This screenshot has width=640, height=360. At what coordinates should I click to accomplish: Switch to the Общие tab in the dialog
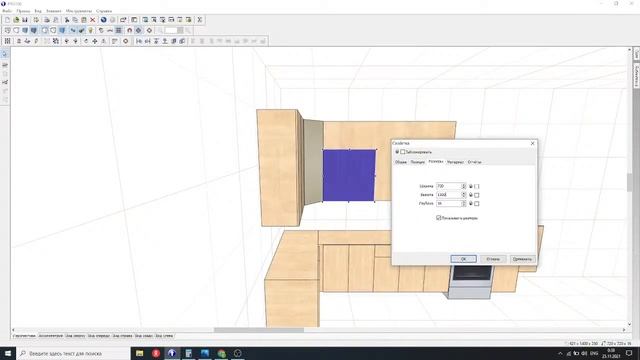(x=401, y=162)
